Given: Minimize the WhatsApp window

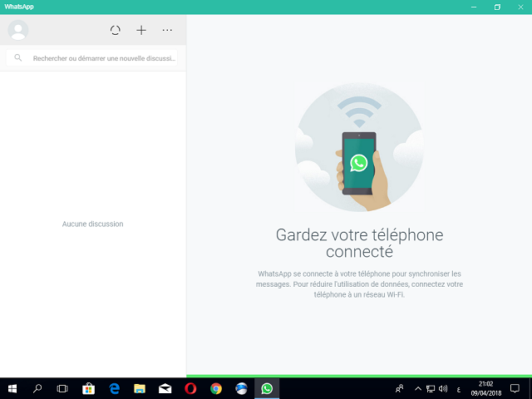Looking at the screenshot, I should (474, 7).
